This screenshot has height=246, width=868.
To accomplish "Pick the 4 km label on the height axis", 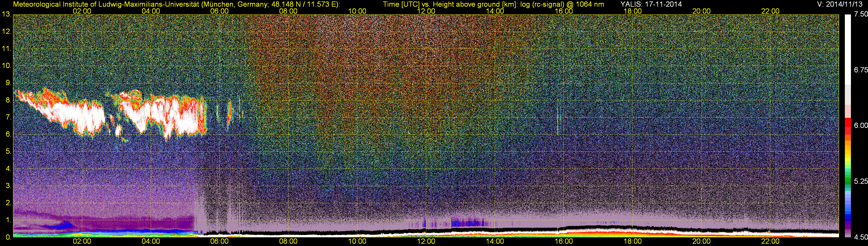I will [x=8, y=168].
